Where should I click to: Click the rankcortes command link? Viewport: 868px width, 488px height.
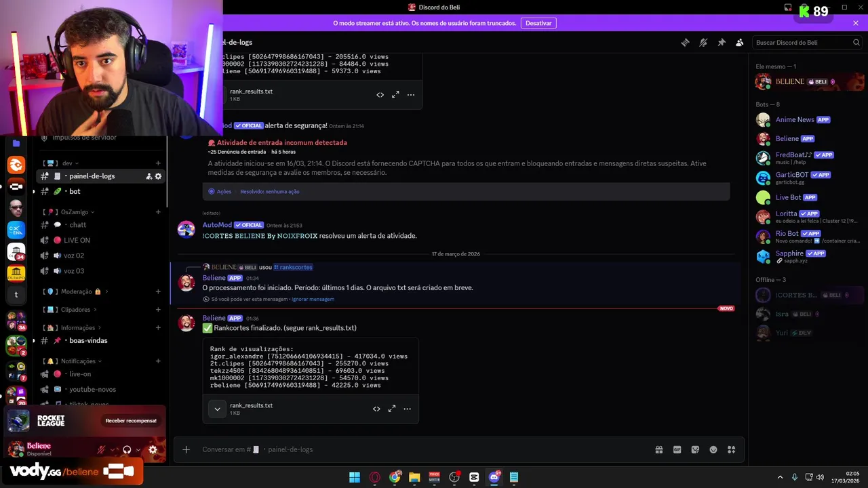tap(293, 267)
